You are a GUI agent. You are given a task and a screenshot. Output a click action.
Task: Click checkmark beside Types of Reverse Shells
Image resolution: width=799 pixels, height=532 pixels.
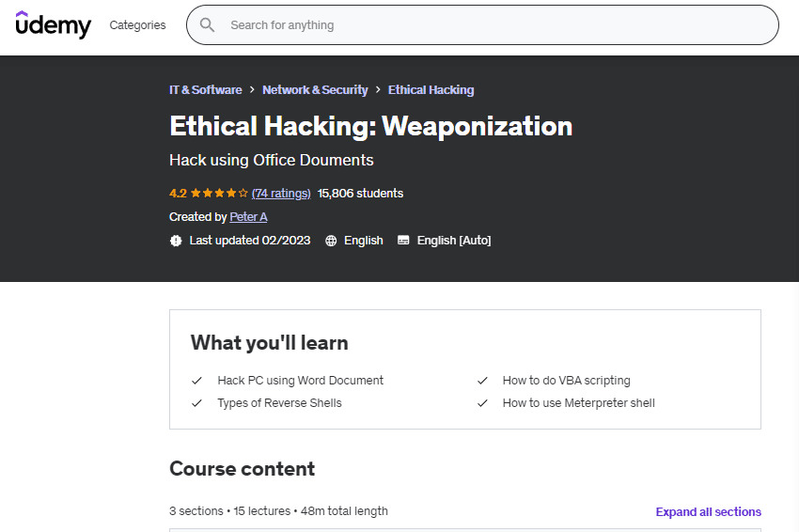(197, 403)
